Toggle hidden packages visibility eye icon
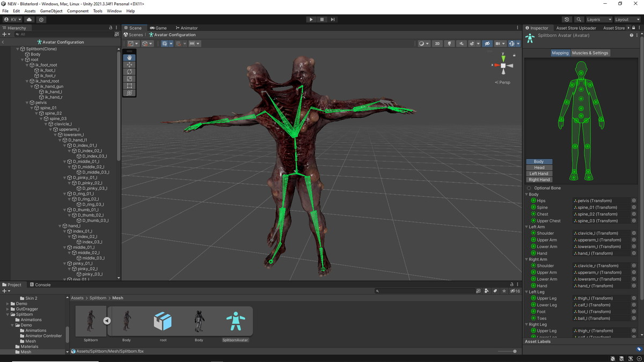This screenshot has width=644, height=362. pos(514,291)
